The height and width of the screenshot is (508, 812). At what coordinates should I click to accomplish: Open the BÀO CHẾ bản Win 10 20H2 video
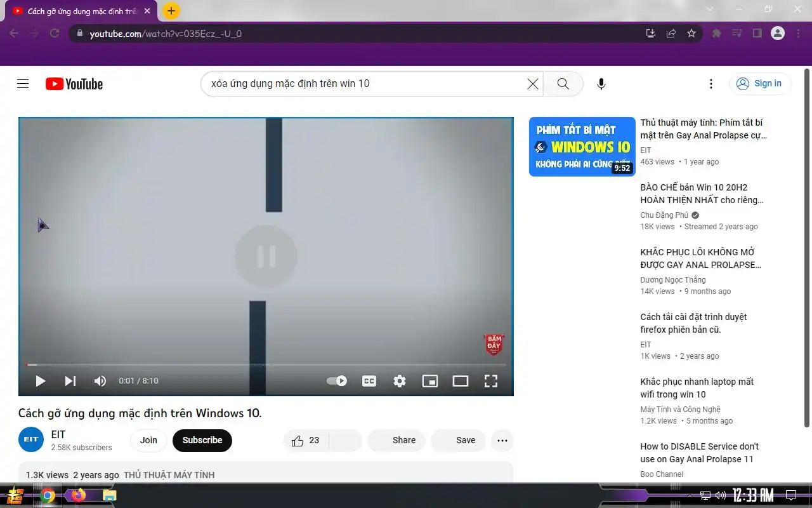click(x=702, y=194)
